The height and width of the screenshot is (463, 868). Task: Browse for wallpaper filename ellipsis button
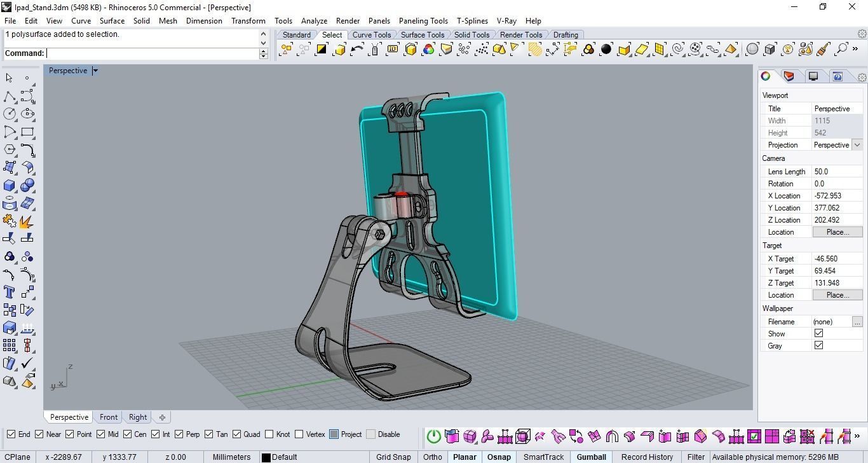click(x=857, y=322)
